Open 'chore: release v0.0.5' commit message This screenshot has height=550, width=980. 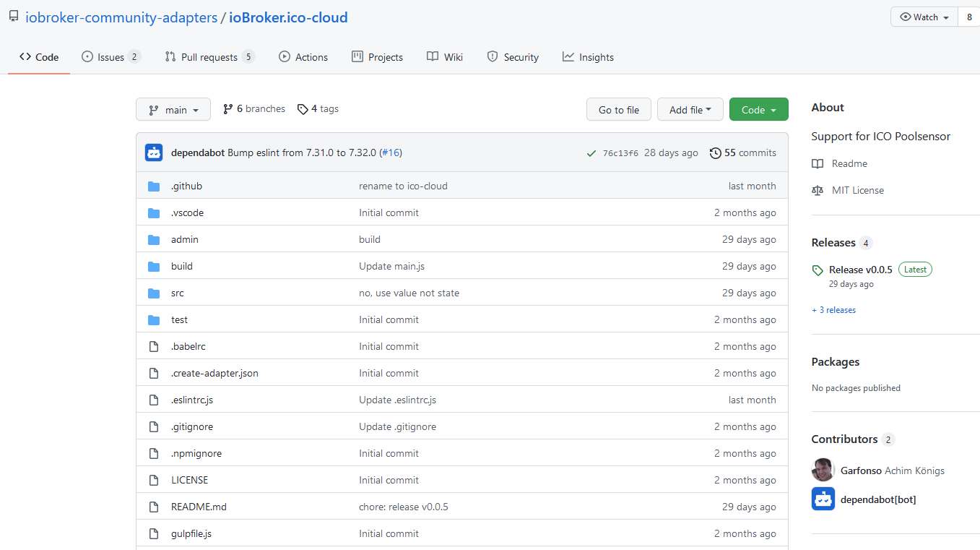(404, 507)
